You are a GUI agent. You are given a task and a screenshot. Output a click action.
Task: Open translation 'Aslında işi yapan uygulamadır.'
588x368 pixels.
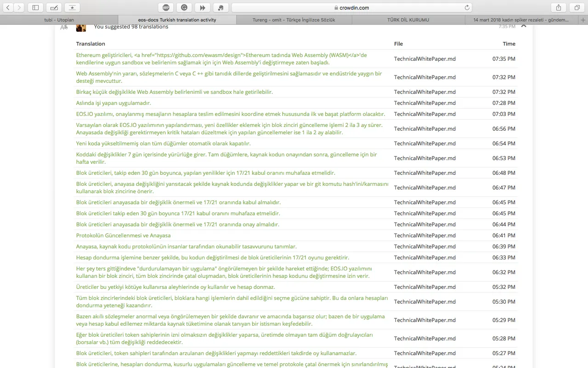pos(113,103)
